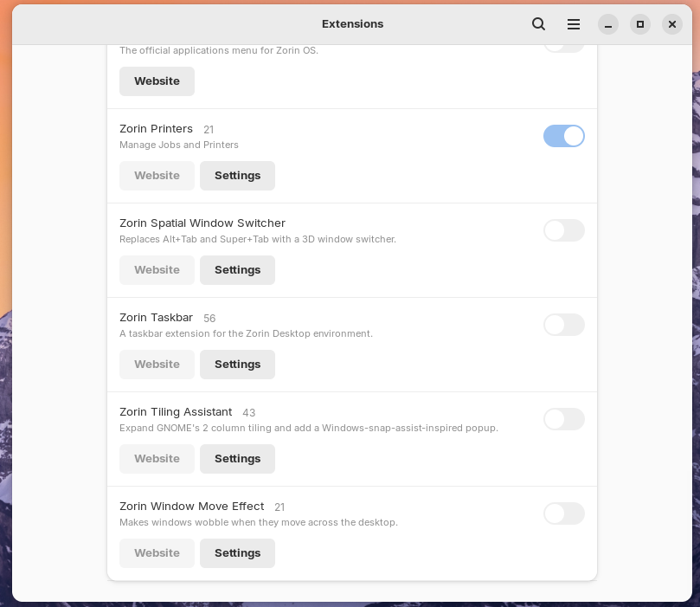Select the Zorin Tiling Assistant title
The width and height of the screenshot is (700, 607).
pyautogui.click(x=176, y=412)
